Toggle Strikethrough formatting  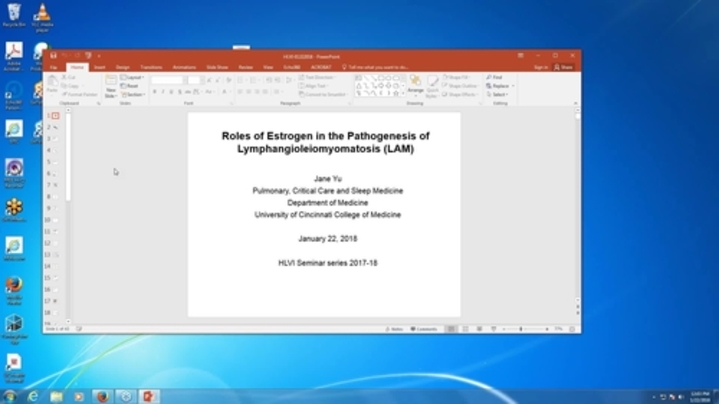pos(188,92)
